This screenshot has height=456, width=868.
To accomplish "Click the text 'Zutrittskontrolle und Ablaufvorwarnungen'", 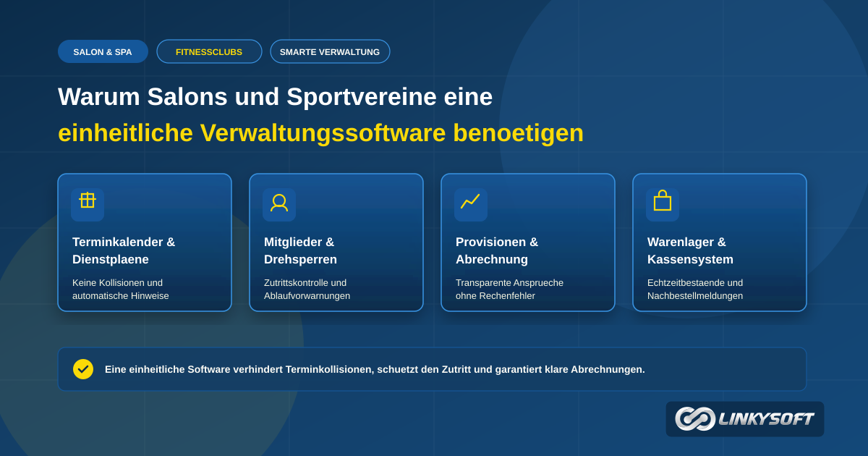I will point(307,289).
